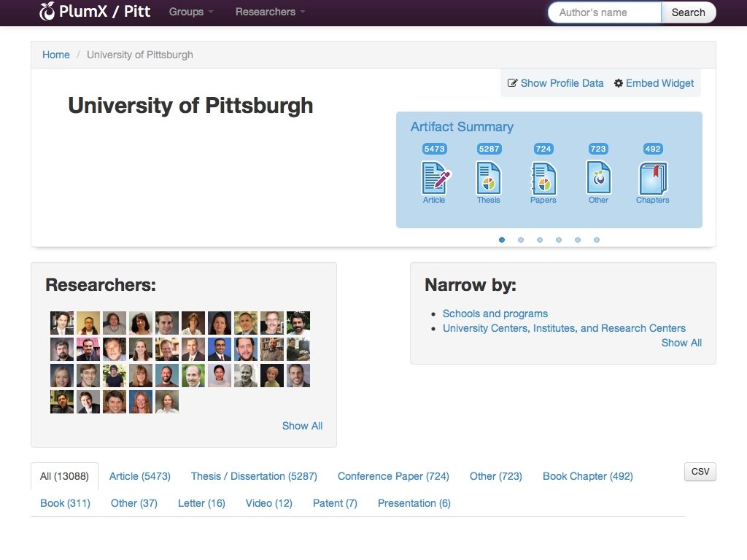Select the fifth carousel dot

pos(578,240)
